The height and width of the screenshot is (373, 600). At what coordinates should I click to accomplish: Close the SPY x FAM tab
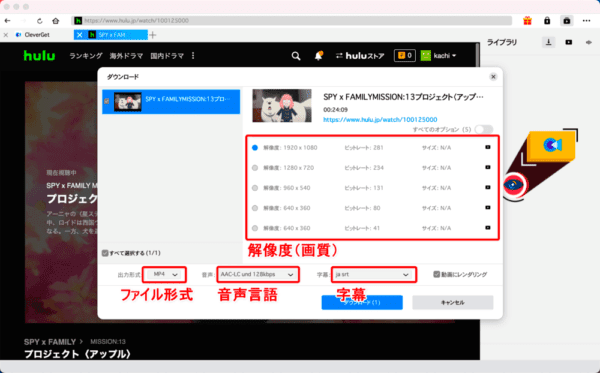[79, 35]
